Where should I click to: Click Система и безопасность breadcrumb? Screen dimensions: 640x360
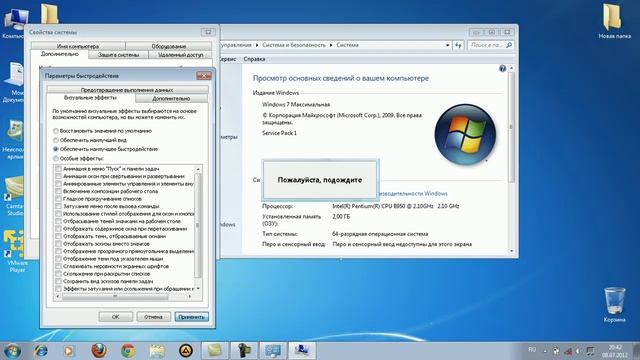[x=294, y=45]
